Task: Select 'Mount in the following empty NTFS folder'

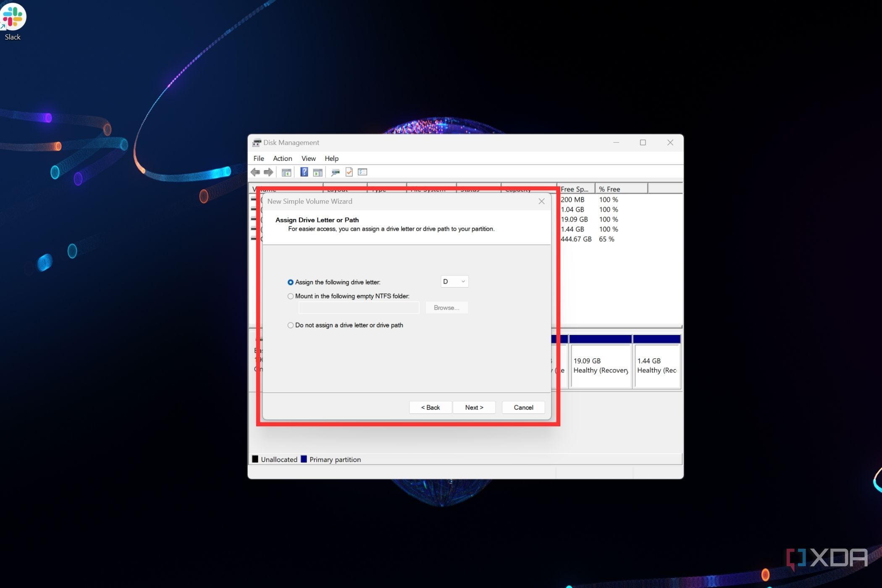Action: coord(290,296)
